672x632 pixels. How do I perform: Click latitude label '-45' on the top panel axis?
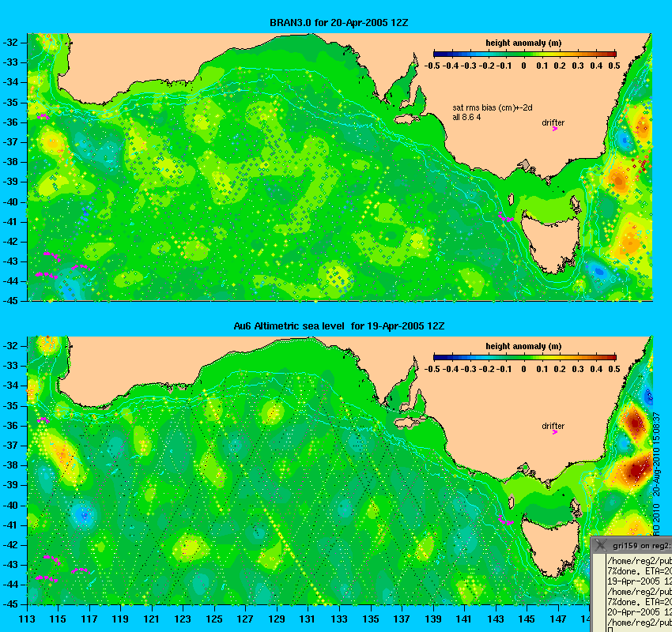(11, 301)
